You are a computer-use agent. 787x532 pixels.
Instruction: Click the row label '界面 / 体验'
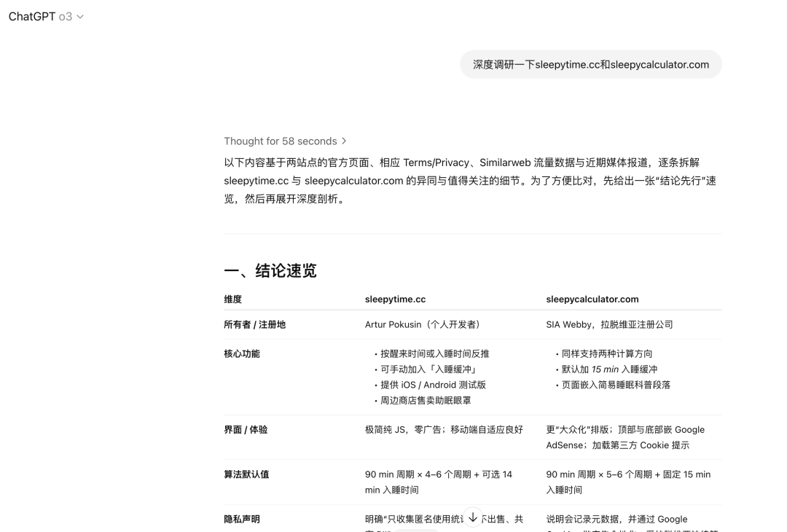[246, 430]
